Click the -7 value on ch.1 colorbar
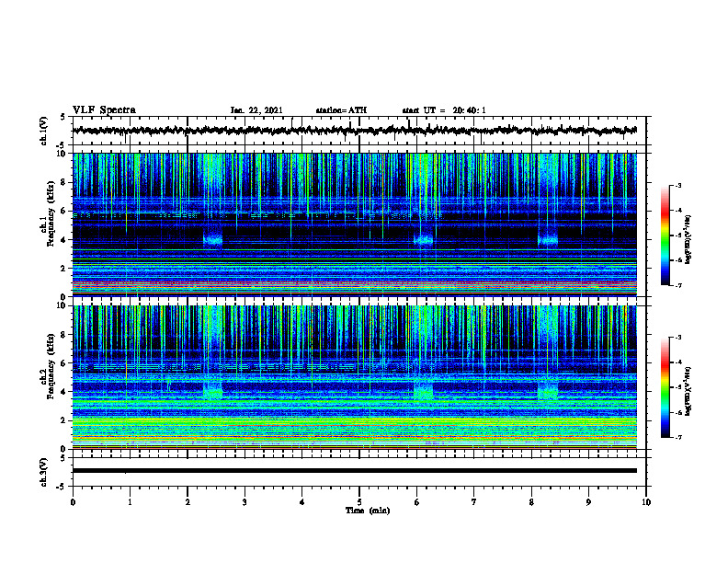The image size is (728, 563). 677,285
